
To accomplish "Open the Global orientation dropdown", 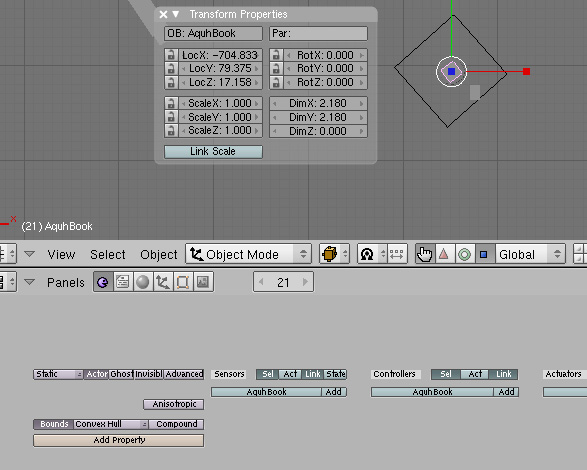I will 530,254.
